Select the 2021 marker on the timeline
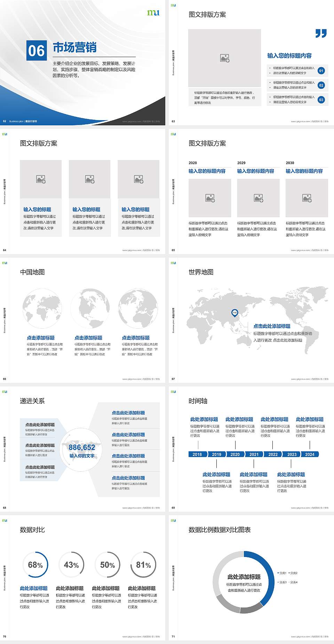Screen dimensions: 334x644 pyautogui.click(x=254, y=454)
